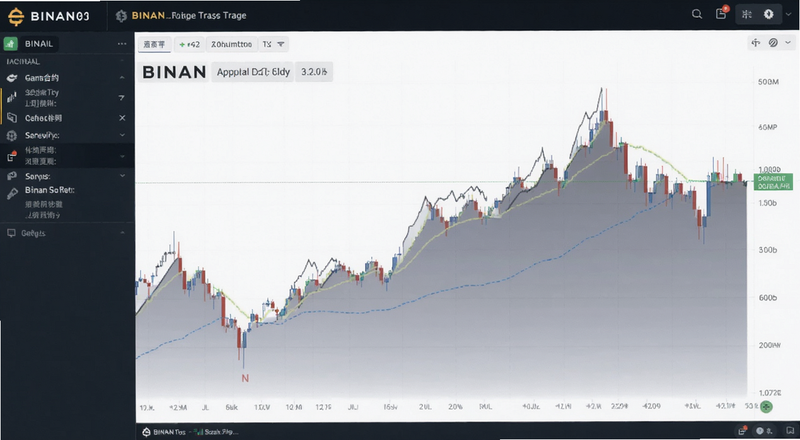Click the green round button at time axis end

pos(766,407)
